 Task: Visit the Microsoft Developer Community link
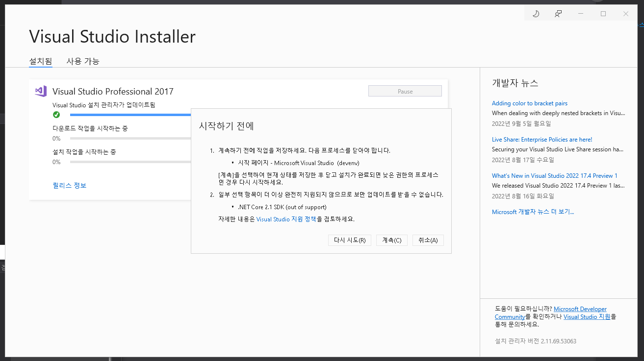point(580,309)
